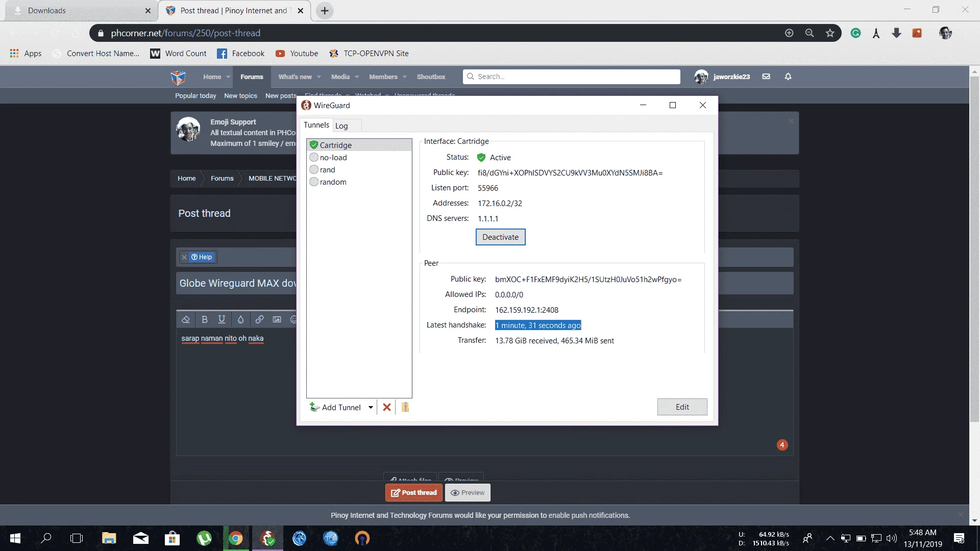Open the Help tag in thread form
The height and width of the screenshot is (551, 980).
pyautogui.click(x=202, y=257)
